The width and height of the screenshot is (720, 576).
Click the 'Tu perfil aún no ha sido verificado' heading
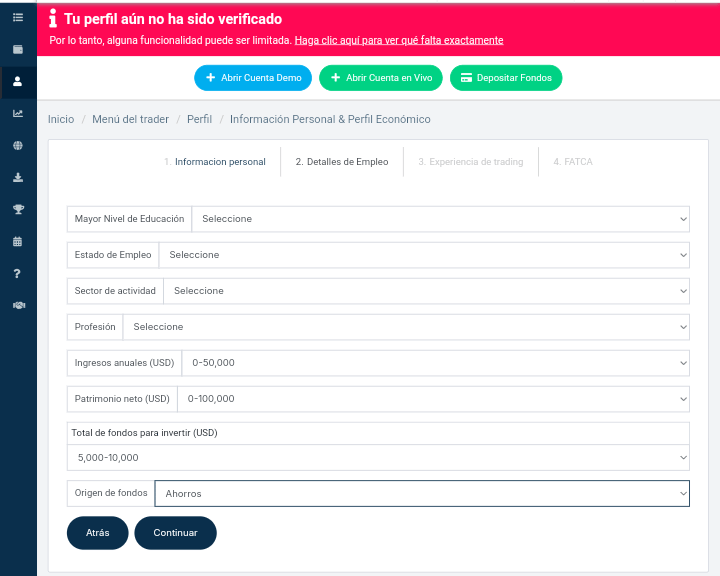click(173, 19)
